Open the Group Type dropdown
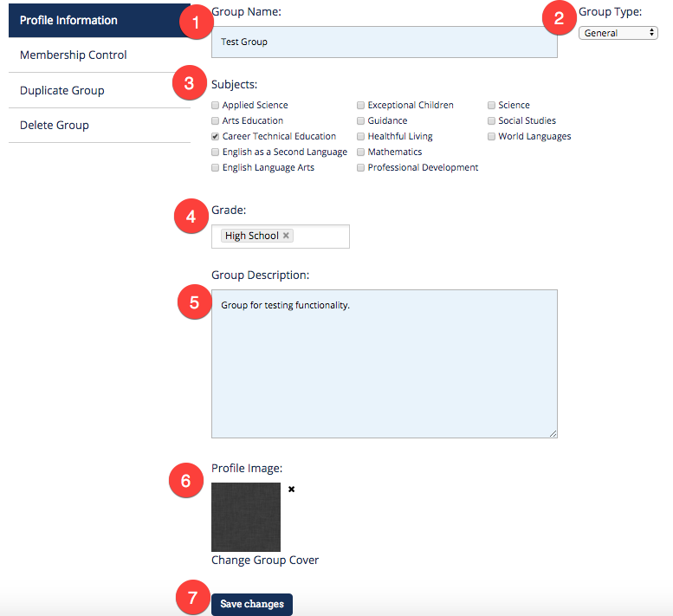 coord(618,33)
